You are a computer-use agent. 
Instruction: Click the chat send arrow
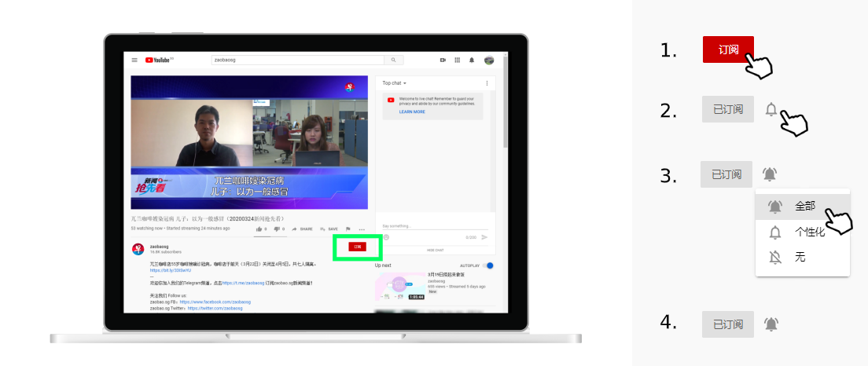click(484, 237)
